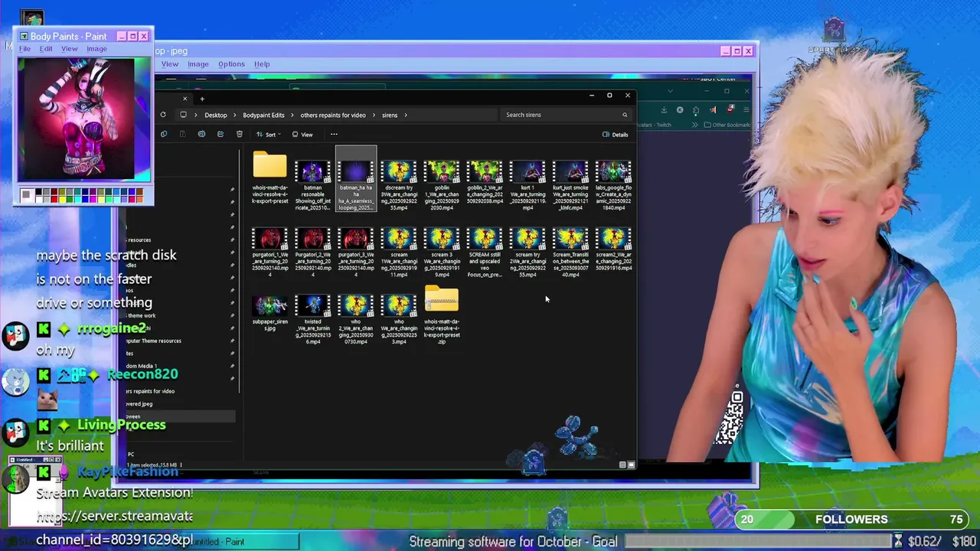Image resolution: width=980 pixels, height=551 pixels.
Task: Open Help menu in jpeg Paint window
Action: 262,64
